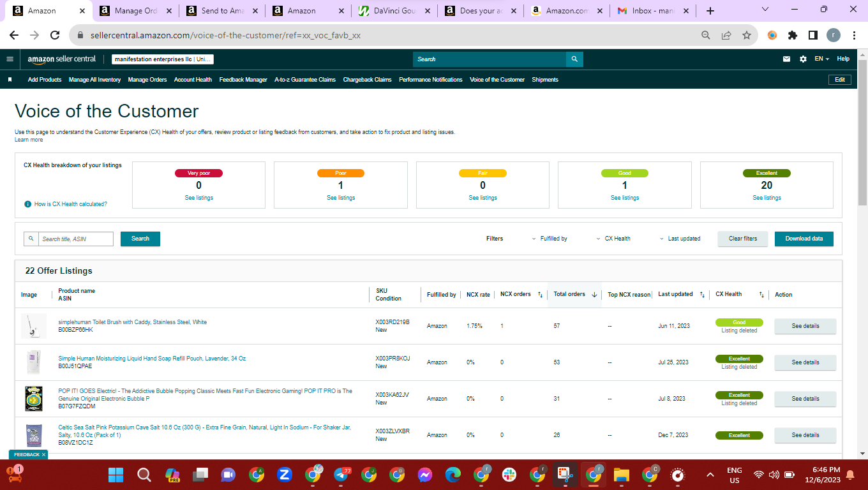View See listings under Excellent
This screenshot has width=868, height=490.
(767, 198)
